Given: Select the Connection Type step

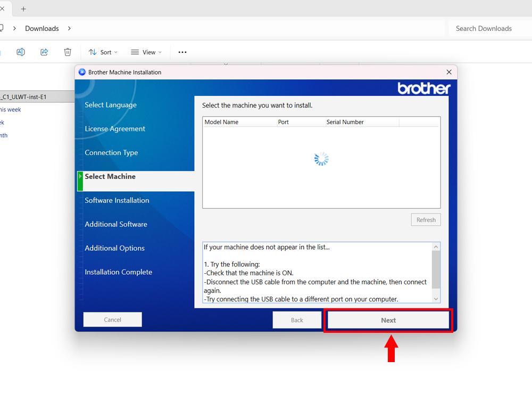Looking at the screenshot, I should [x=111, y=152].
